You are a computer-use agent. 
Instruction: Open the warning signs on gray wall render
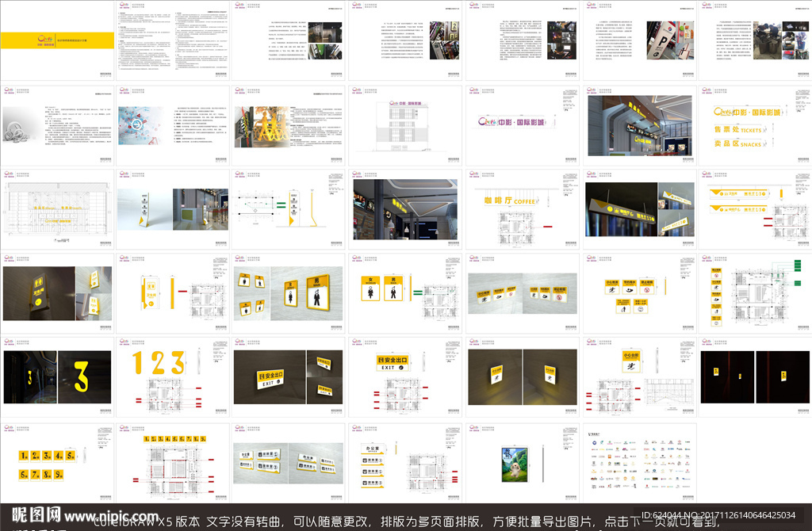pyautogui.click(x=522, y=293)
